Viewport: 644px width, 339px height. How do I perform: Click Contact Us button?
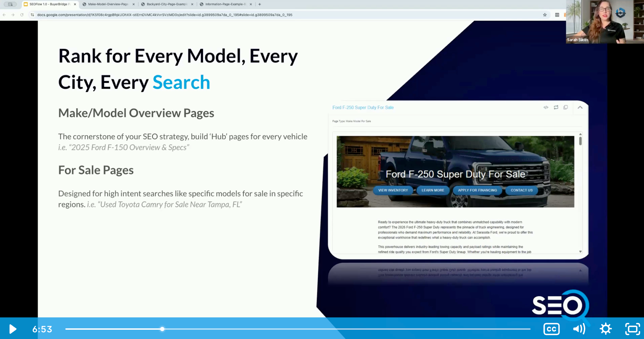[521, 190]
